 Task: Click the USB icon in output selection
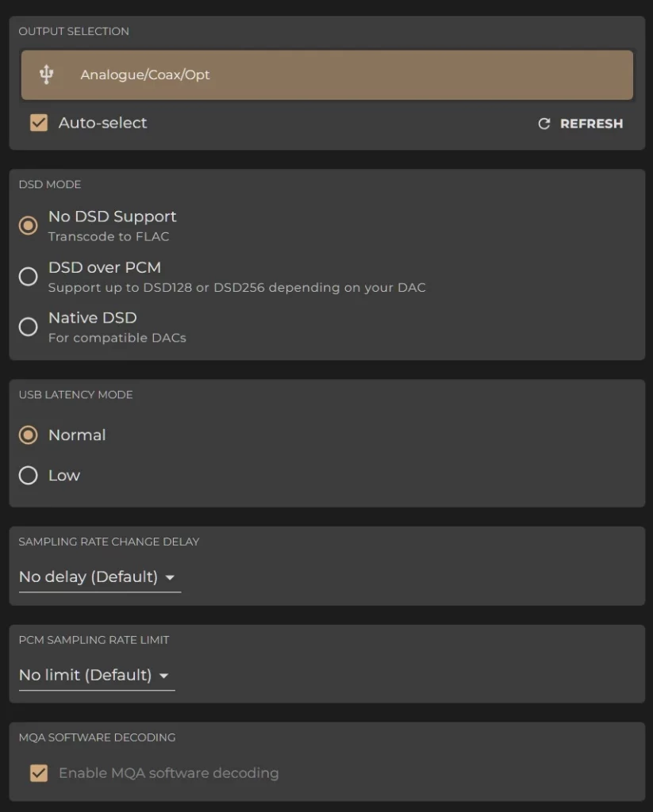click(x=47, y=75)
